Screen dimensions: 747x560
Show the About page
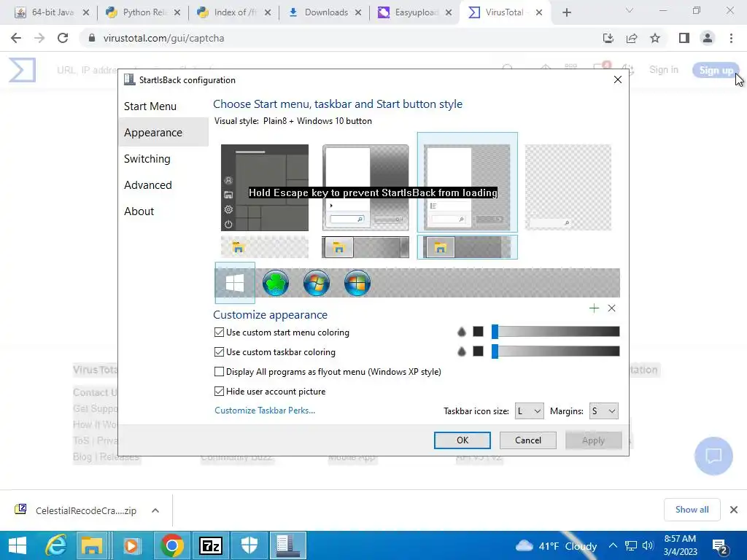tap(139, 211)
